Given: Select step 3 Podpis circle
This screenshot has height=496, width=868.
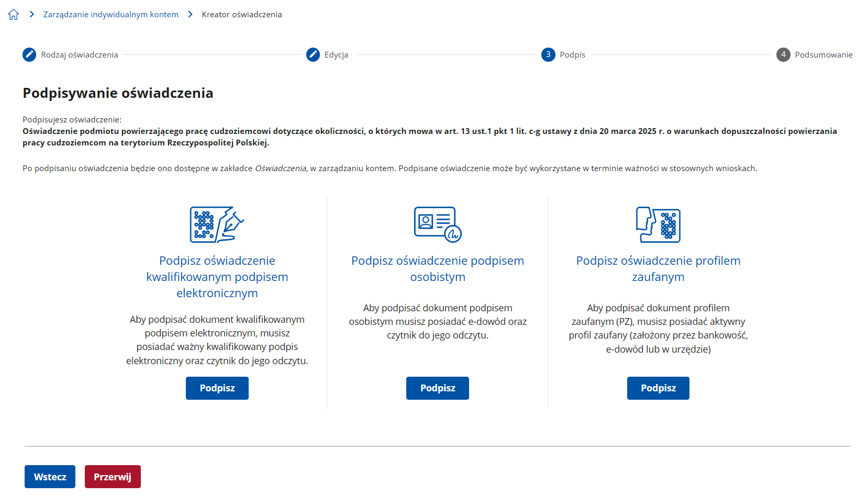Looking at the screenshot, I should [548, 54].
